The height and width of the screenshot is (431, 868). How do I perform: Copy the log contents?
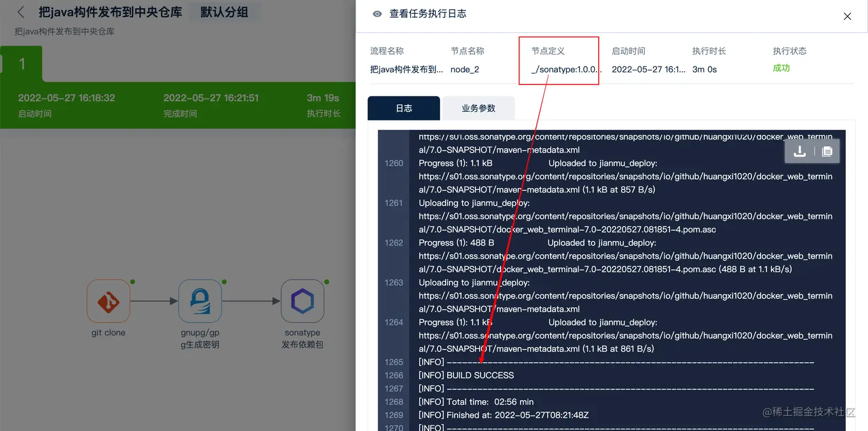(x=827, y=152)
